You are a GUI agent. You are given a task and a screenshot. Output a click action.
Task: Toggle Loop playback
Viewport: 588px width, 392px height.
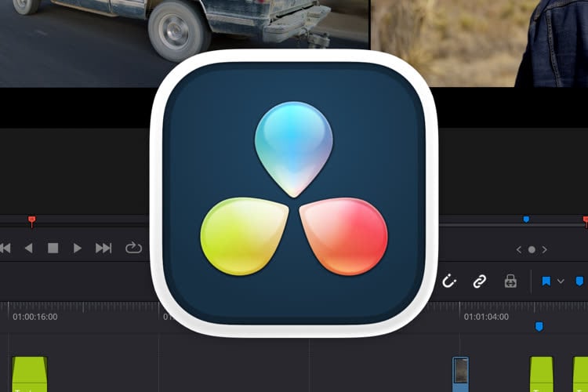tap(133, 248)
